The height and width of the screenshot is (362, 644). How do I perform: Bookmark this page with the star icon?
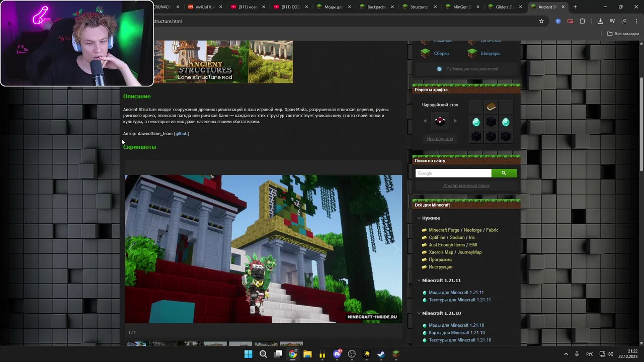(541, 21)
